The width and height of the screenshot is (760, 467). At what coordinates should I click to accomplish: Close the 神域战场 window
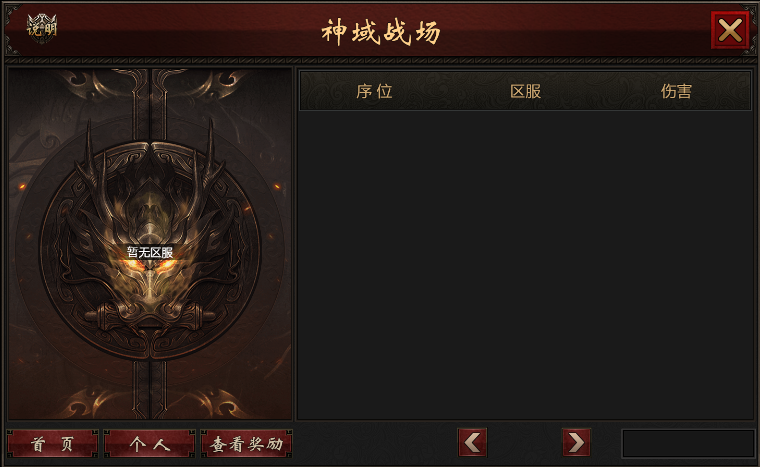[730, 30]
